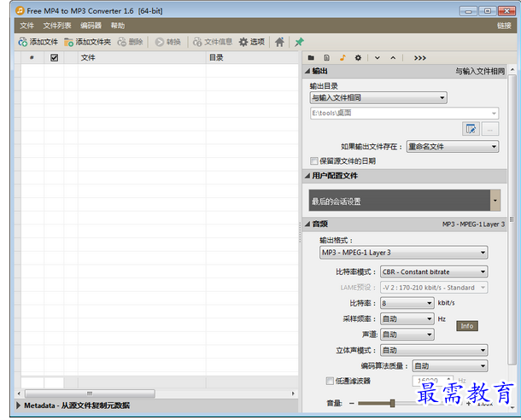521x420 pixels.
Task: Click the down chevron in side panel toolbar
Action: tap(378, 58)
